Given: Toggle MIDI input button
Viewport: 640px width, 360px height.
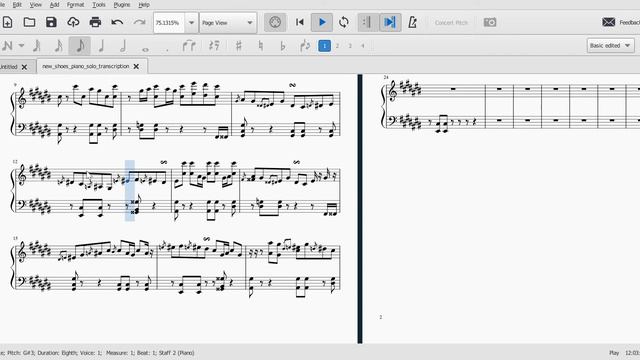Looking at the screenshot, I should [275, 22].
